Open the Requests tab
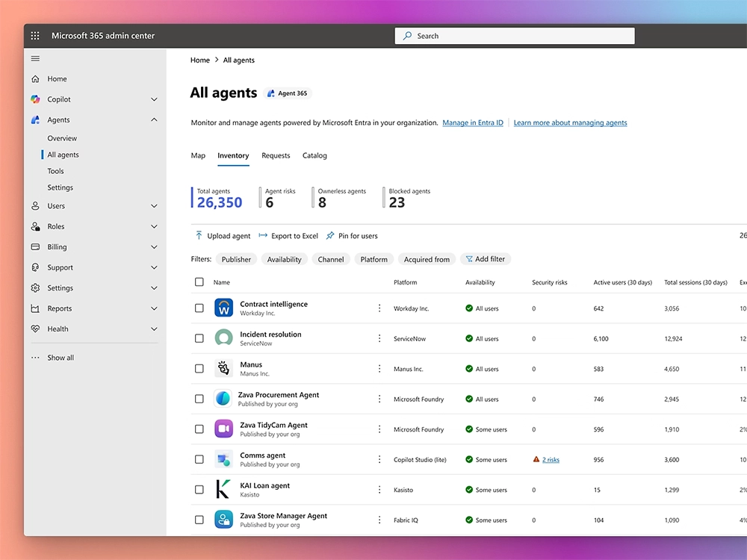The image size is (747, 560). click(276, 155)
